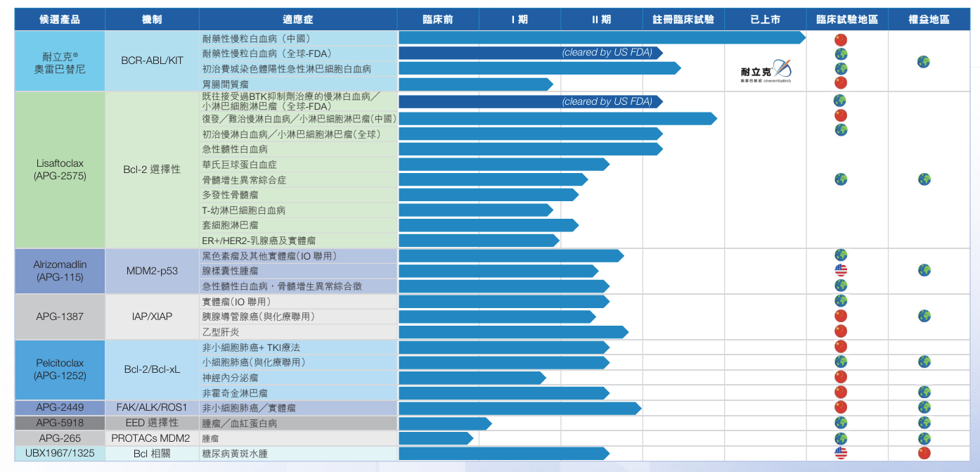The width and height of the screenshot is (980, 472).
Task: Click rights-region globe for Lisaftoclax
Action: tap(924, 179)
